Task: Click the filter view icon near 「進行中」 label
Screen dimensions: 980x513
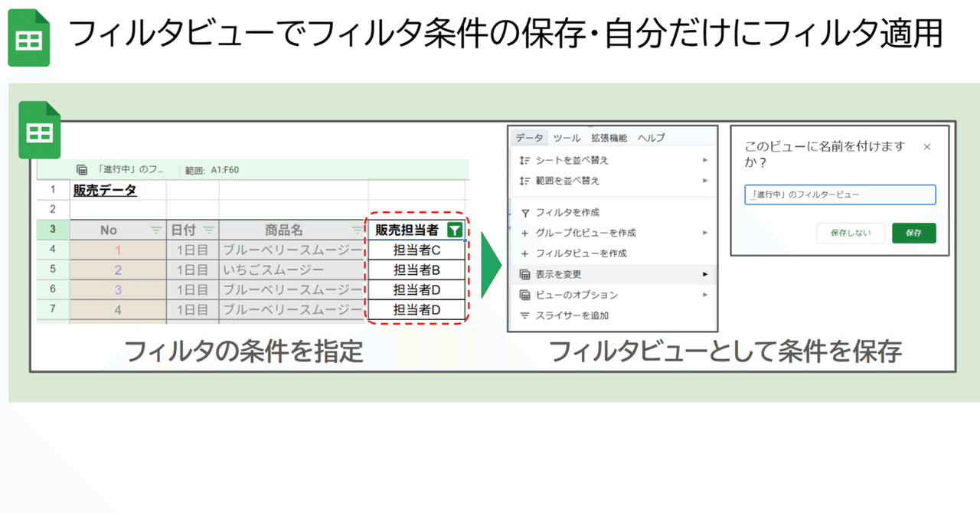Action: [x=81, y=168]
